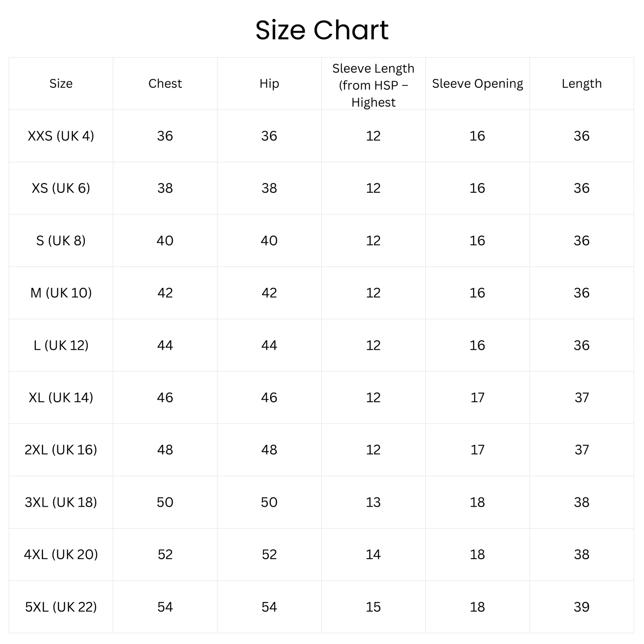
Task: Select the 2XL (UK 16) row label
Action: tap(61, 450)
